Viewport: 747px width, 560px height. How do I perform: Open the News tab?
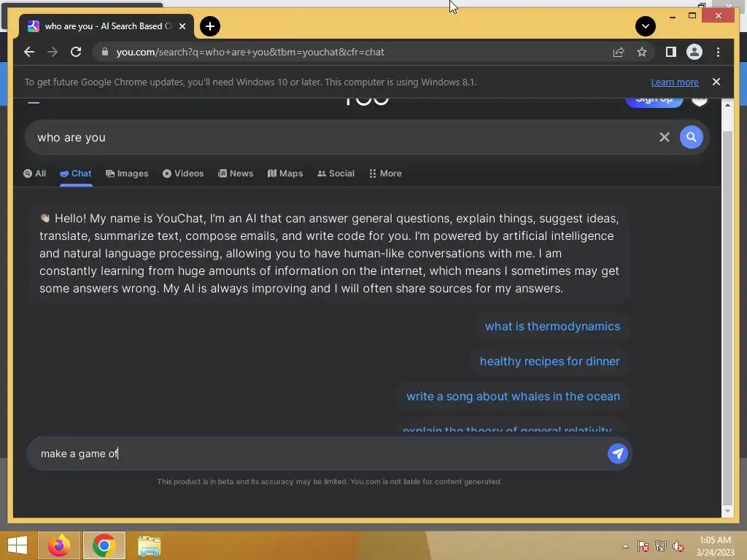click(x=236, y=174)
